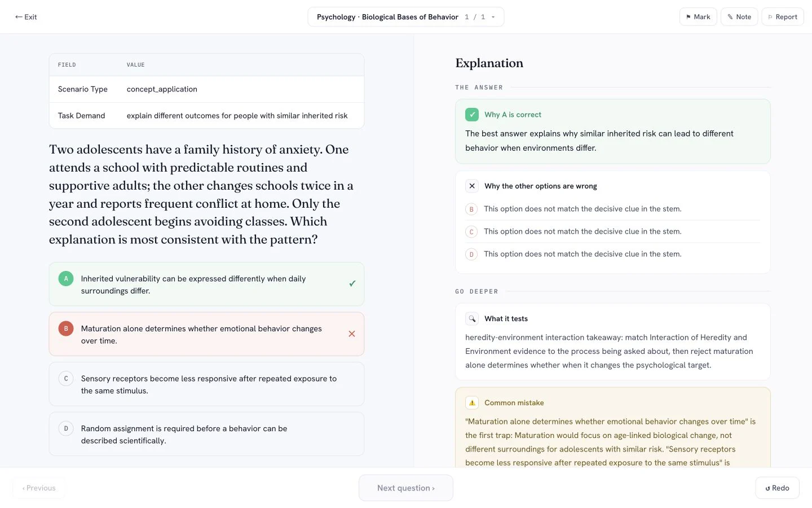Click the D badge in wrong options list
The height and width of the screenshot is (508, 812).
471,255
